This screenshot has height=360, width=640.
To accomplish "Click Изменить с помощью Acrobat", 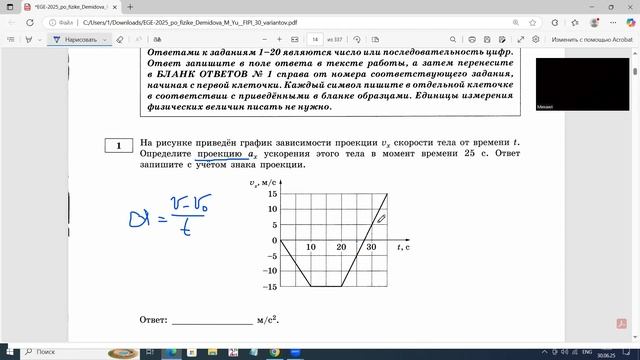I will pyautogui.click(x=592, y=40).
